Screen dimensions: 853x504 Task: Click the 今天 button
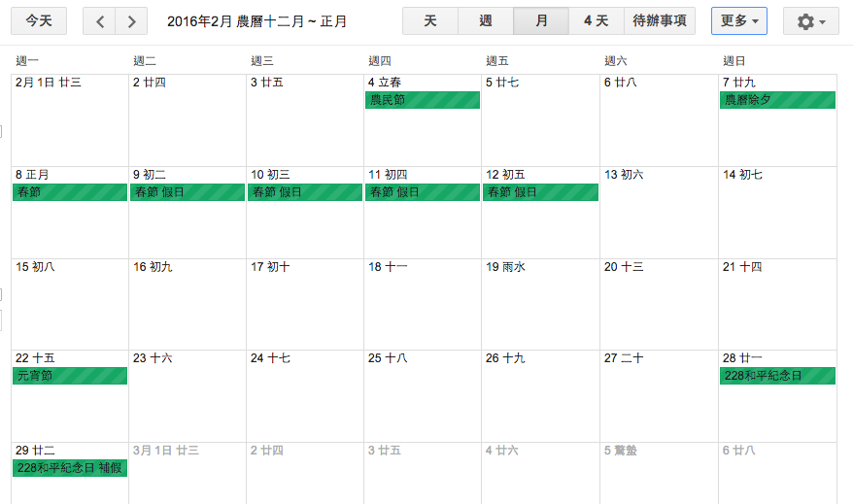pyautogui.click(x=39, y=21)
